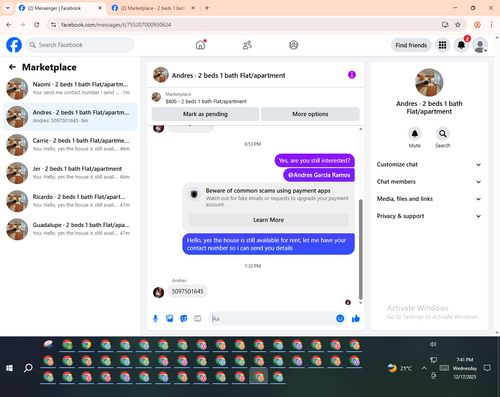
Task: Open the Windows taskbar search icon
Action: tap(28, 368)
